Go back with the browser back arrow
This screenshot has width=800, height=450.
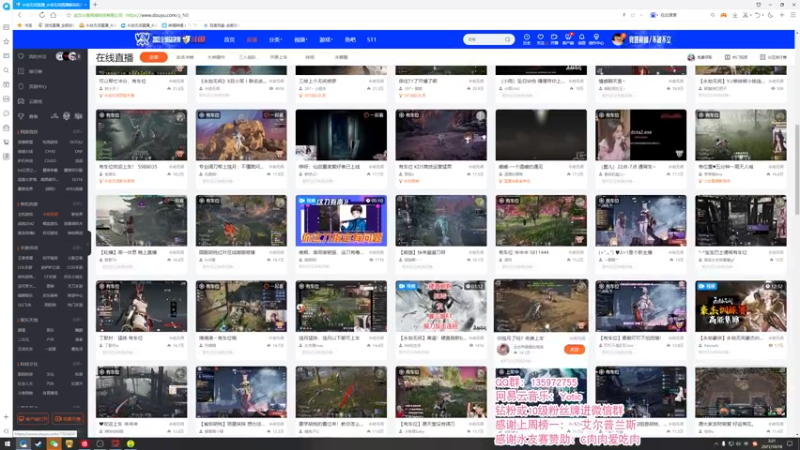click(x=20, y=15)
